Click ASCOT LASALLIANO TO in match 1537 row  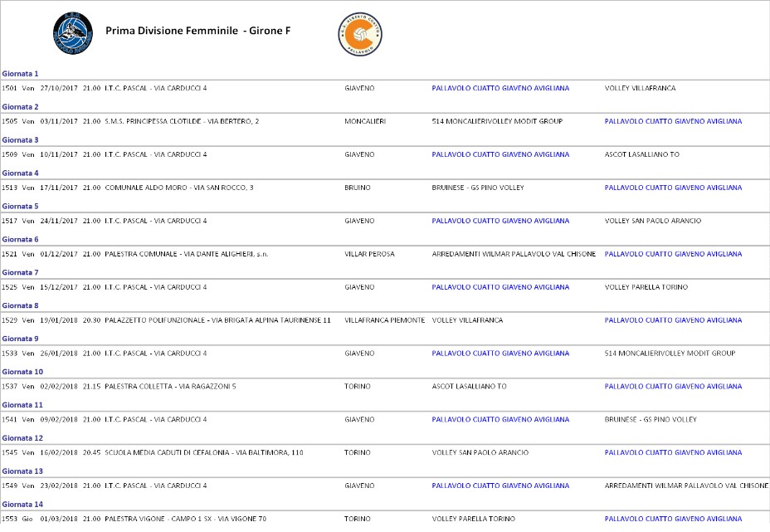[469, 387]
